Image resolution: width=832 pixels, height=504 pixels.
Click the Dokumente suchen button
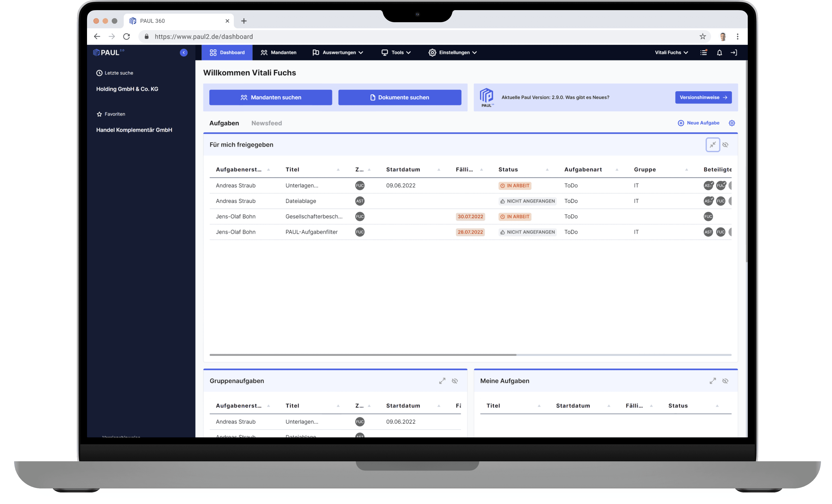(400, 97)
